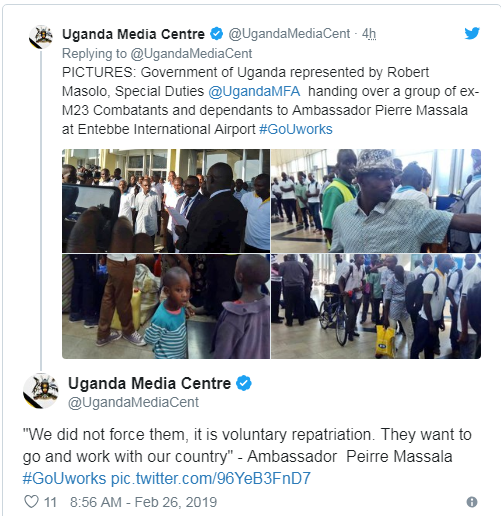Open the #GoUworks hashtag in the reply
The width and height of the screenshot is (501, 516).
(x=296, y=129)
